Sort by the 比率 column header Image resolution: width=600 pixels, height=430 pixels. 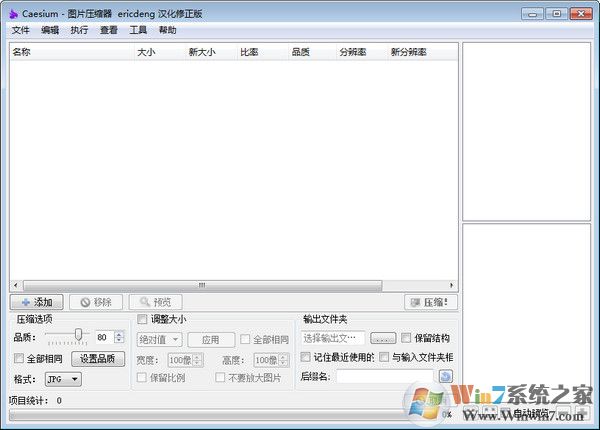click(262, 52)
